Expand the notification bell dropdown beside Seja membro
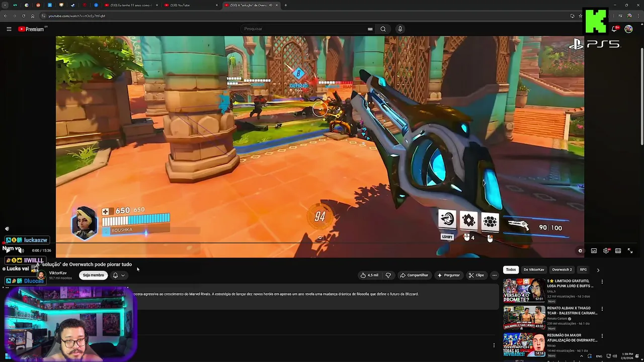 [119, 275]
